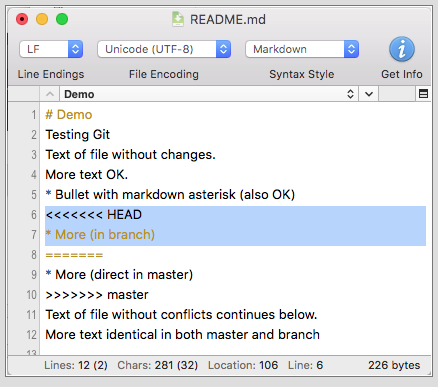
Task: Click line number 6 in gutter
Action: click(34, 215)
